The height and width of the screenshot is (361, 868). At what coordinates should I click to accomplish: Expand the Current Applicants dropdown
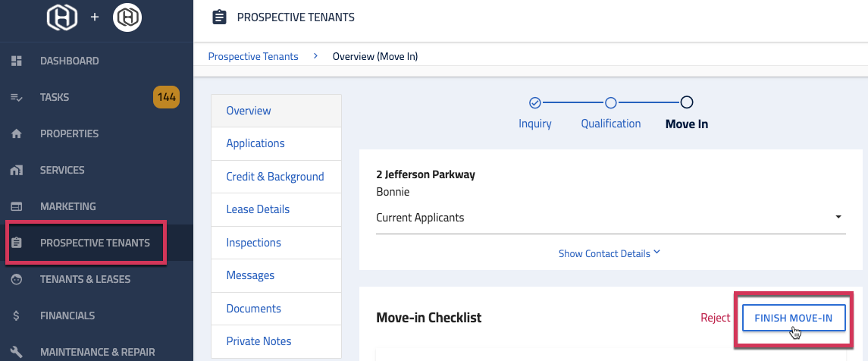point(838,217)
